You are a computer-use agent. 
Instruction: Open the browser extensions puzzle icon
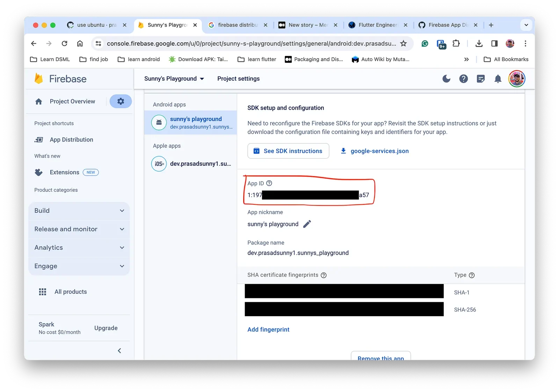456,43
